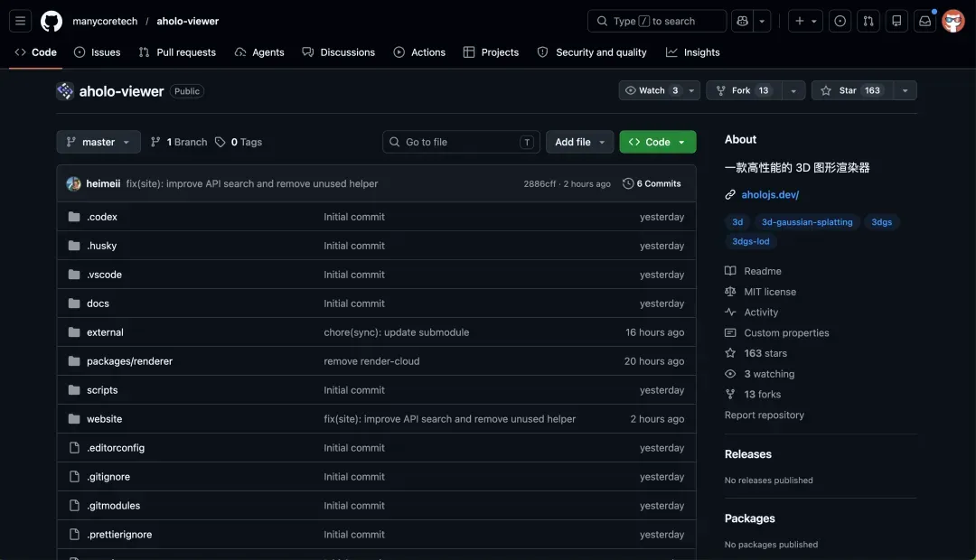Open Copilot dropdown arrow in header
The height and width of the screenshot is (560, 976).
[x=762, y=21]
